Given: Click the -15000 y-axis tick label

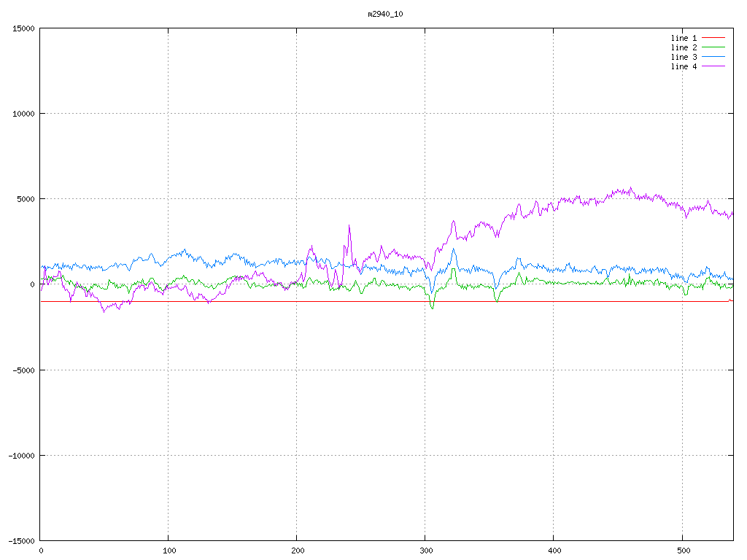Looking at the screenshot, I should [21, 540].
